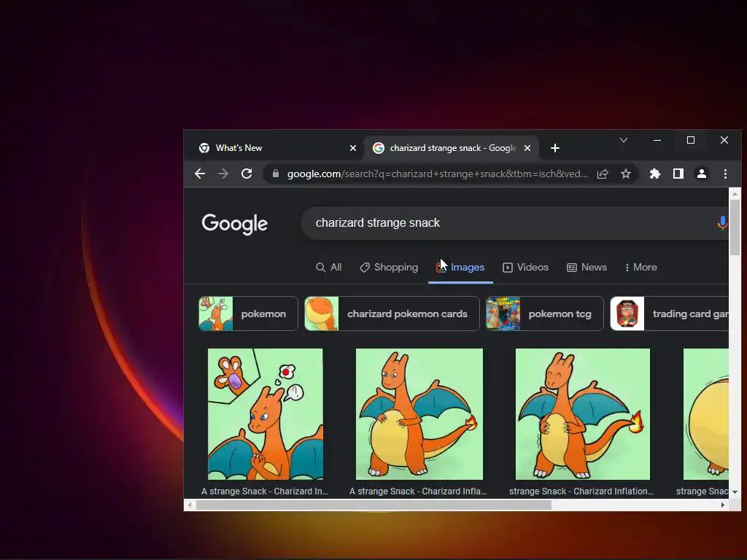This screenshot has width=747, height=560.
Task: Open the News results tab
Action: click(587, 267)
